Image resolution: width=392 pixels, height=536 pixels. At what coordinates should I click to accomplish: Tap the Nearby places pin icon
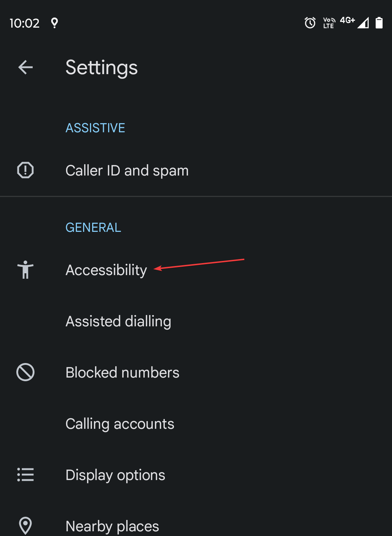click(x=25, y=525)
